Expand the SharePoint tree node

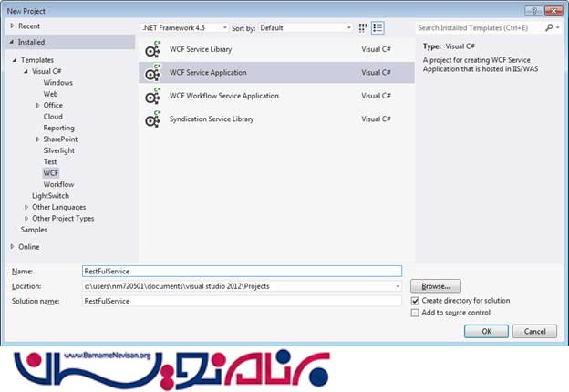click(x=37, y=139)
